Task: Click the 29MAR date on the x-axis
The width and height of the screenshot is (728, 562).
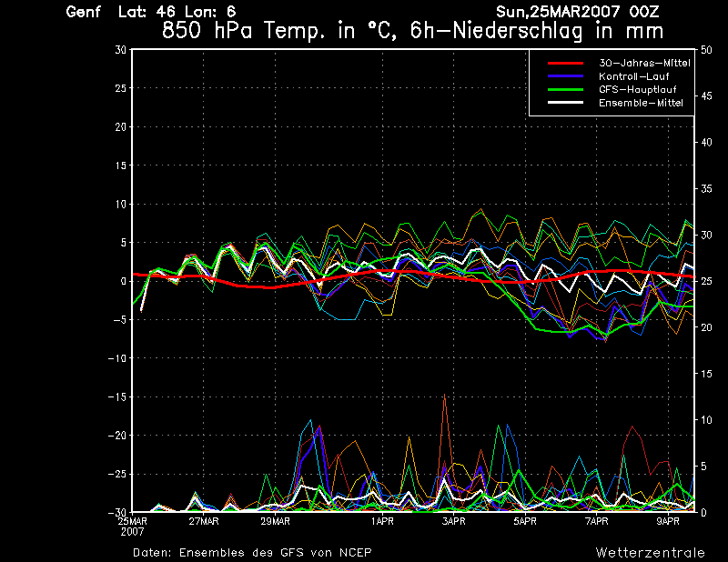Action: pyautogui.click(x=274, y=522)
